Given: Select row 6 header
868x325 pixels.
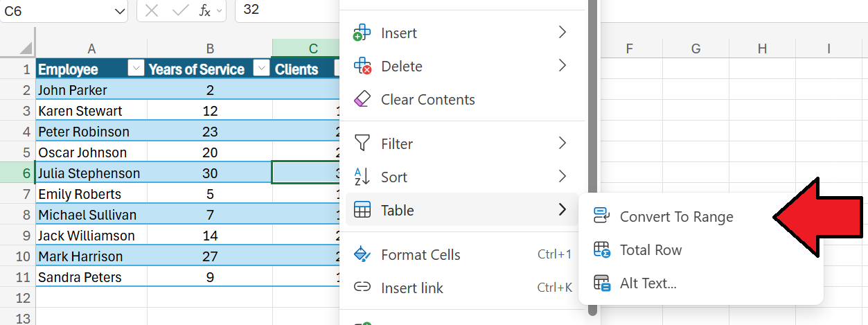Looking at the screenshot, I should [17, 173].
